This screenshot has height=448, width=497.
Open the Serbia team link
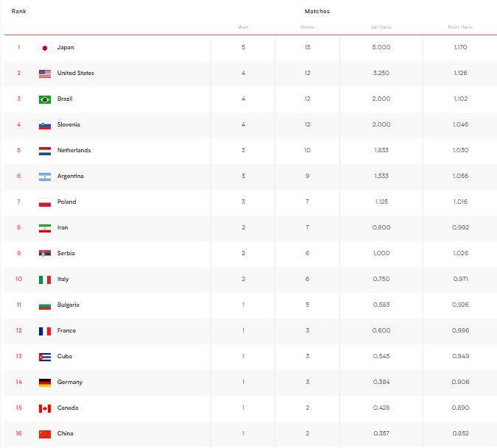pos(66,254)
